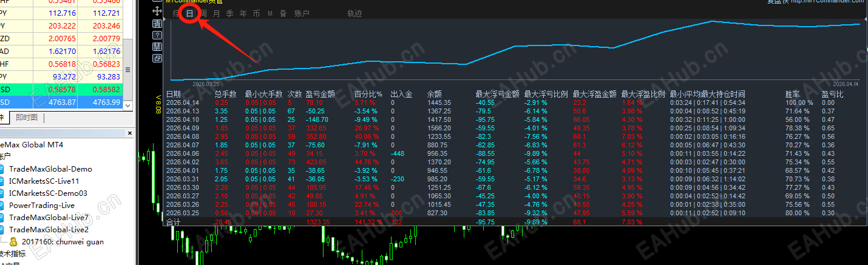Click the 2026.04.06 date row
The image size is (868, 265).
(183, 154)
